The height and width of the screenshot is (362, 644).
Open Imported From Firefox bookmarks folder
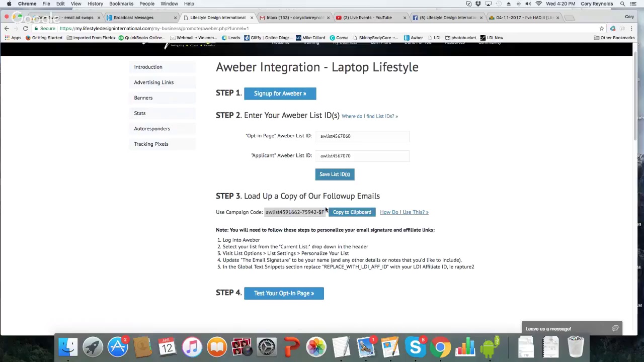coord(92,38)
